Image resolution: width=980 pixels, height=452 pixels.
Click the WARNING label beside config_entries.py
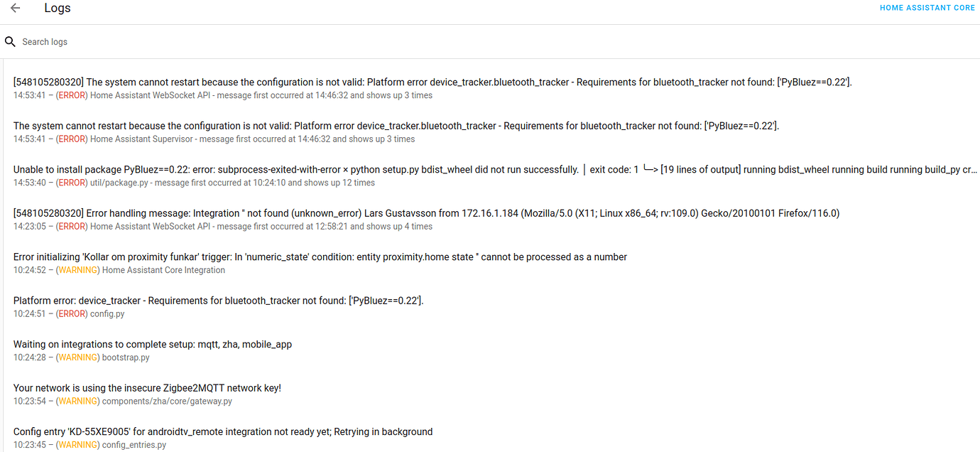click(x=77, y=445)
